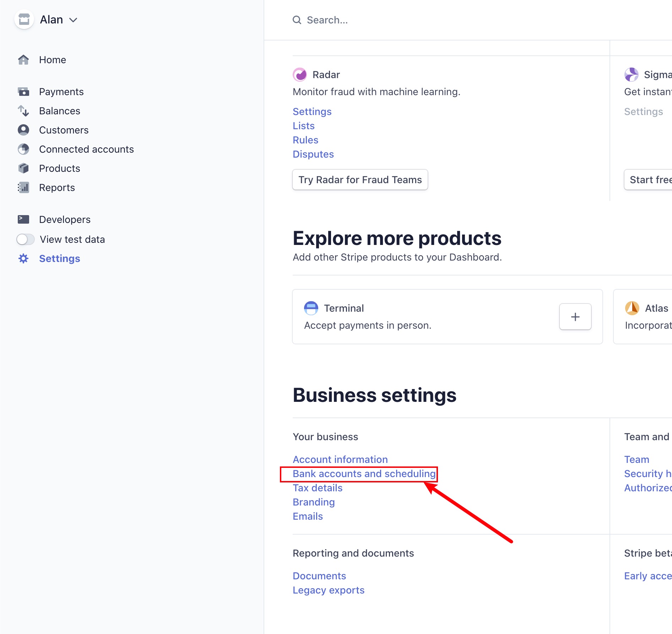Open Radar Settings link
Viewport: 672px width, 634px height.
[x=312, y=111]
